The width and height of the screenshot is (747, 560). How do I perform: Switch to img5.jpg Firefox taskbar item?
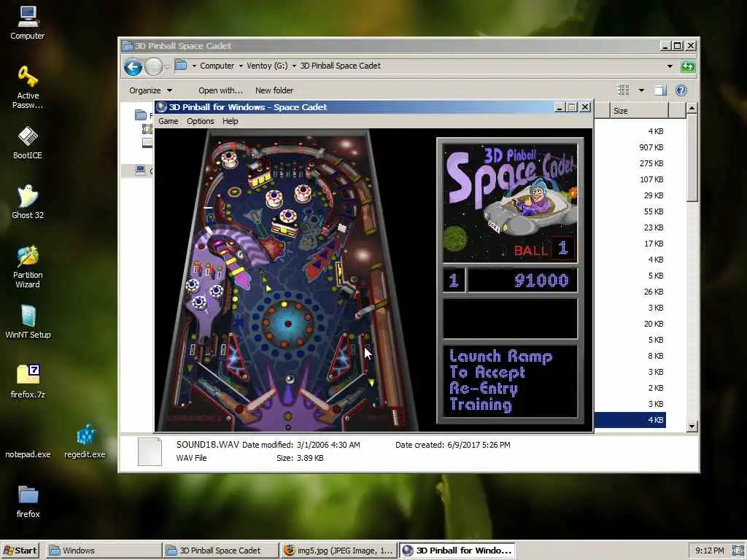tap(338, 551)
